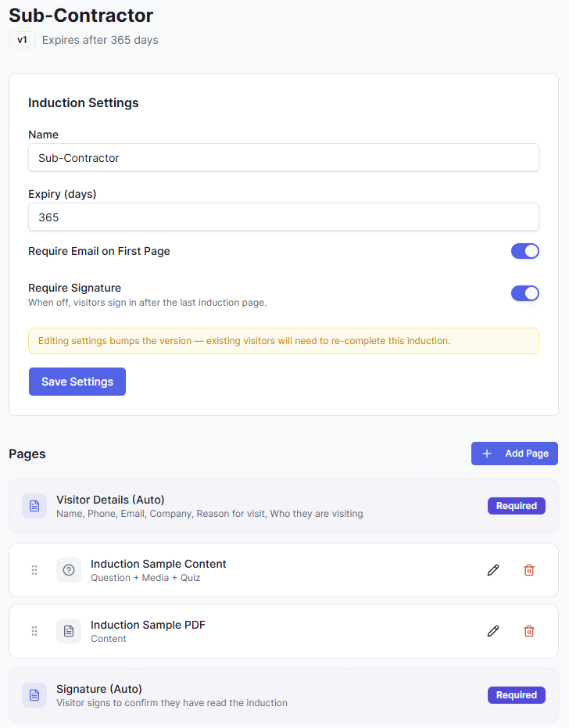The image size is (569, 728).
Task: Delete the Induction Sample Content page
Action: click(x=528, y=570)
